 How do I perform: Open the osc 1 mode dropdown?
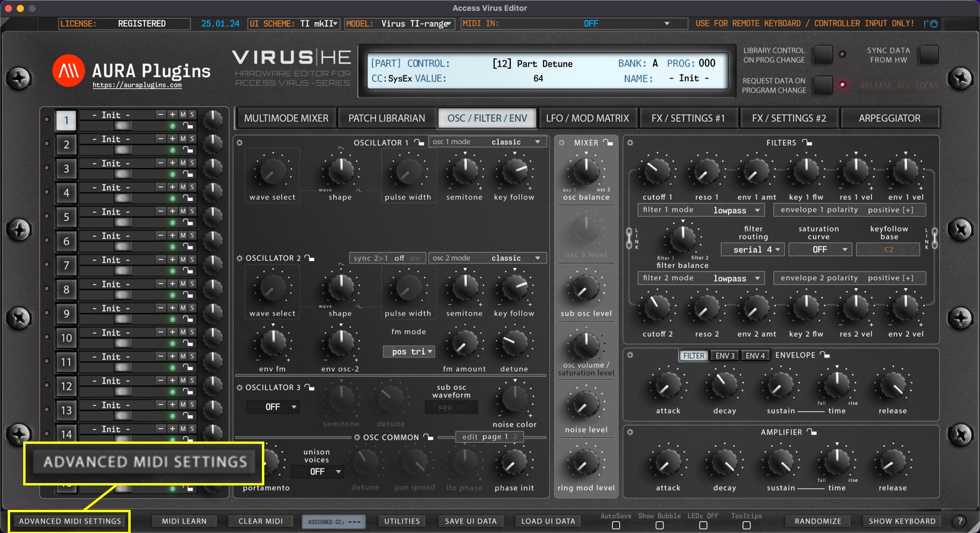pos(487,142)
